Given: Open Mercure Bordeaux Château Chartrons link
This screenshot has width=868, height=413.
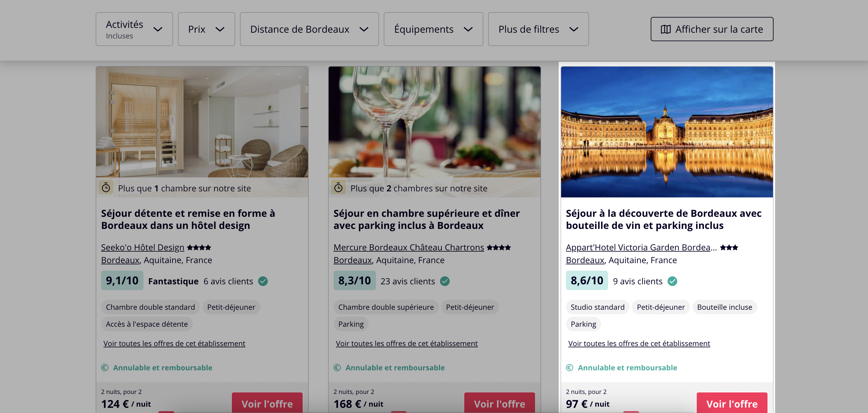Looking at the screenshot, I should click(409, 247).
